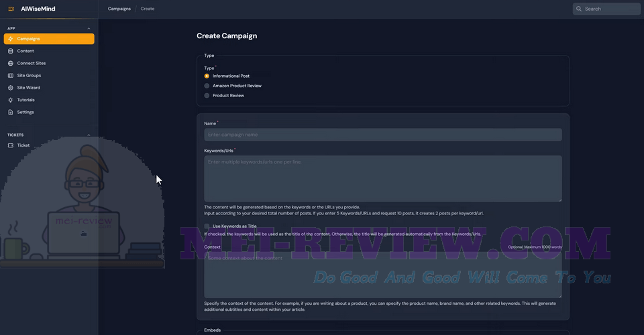Open the Settings menu item

point(49,113)
